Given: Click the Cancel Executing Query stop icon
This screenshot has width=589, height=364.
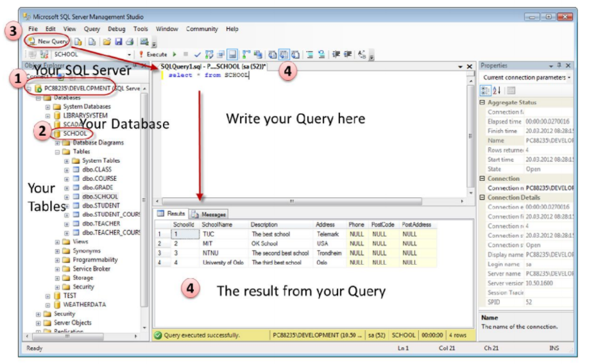Looking at the screenshot, I should click(x=185, y=54).
